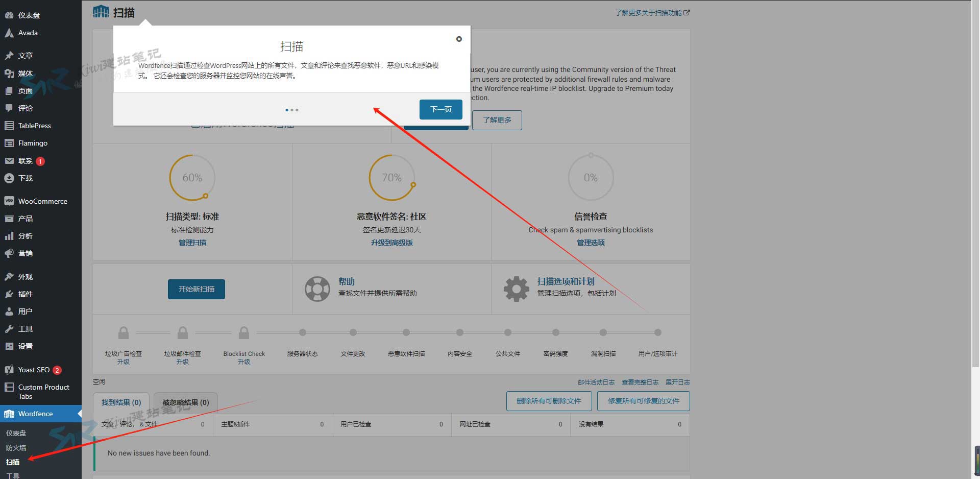The image size is (980, 479).
Task: Click the 下一页 button in popup
Action: pyautogui.click(x=441, y=109)
